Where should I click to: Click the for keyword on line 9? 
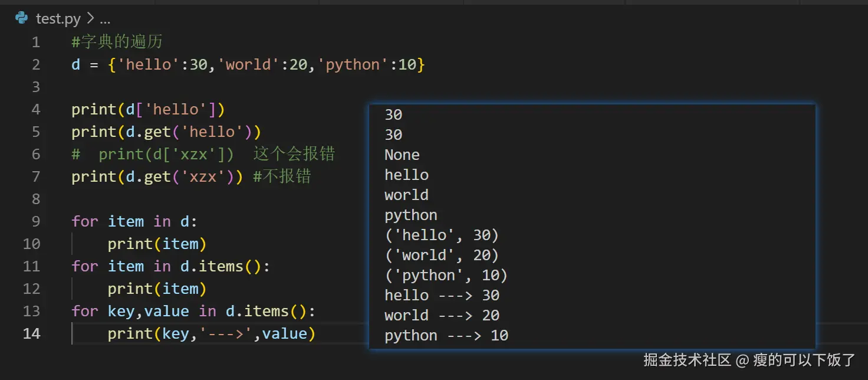coord(84,221)
